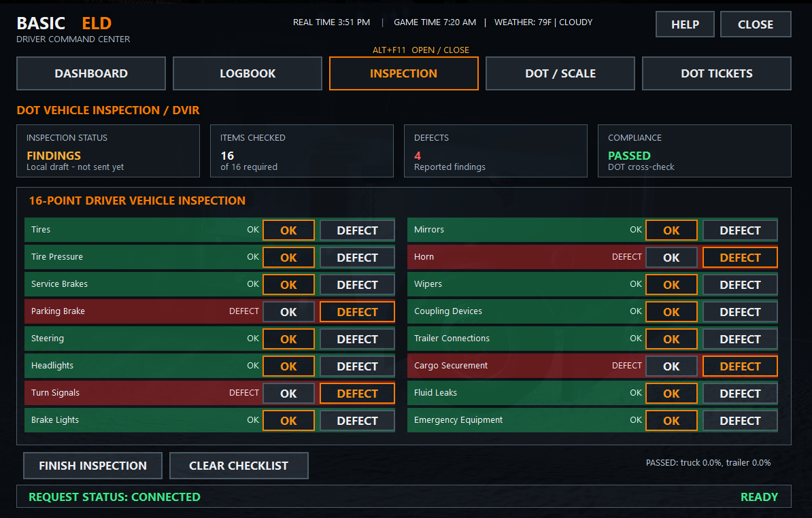Click 'PASSED: truck 0.0%, trailer 0.0%'
812x518 pixels.
tap(708, 463)
